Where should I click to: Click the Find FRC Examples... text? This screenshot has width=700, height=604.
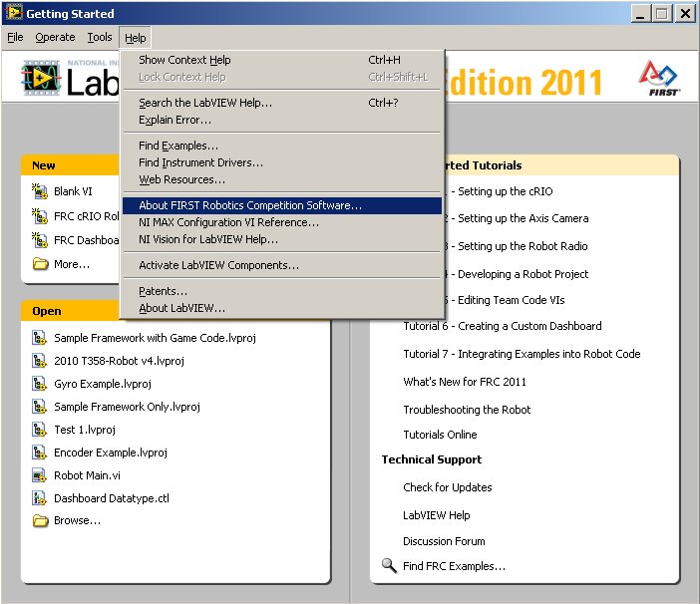[x=454, y=566]
